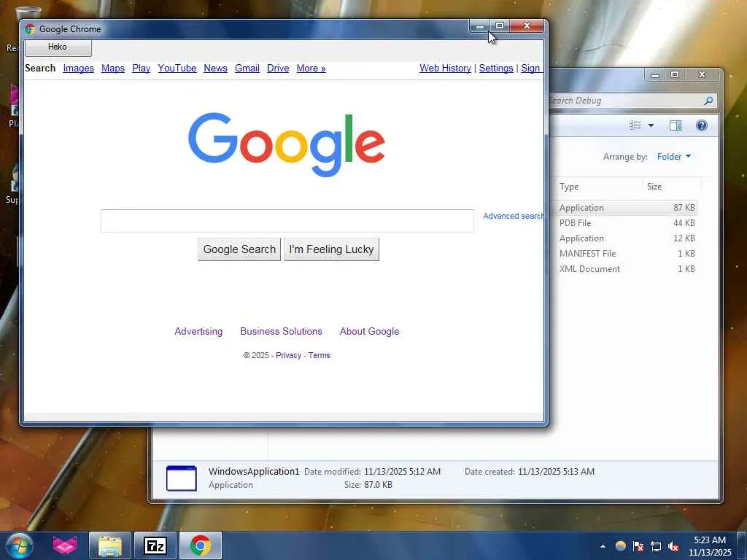Click the Chrome taskbar button

201,545
